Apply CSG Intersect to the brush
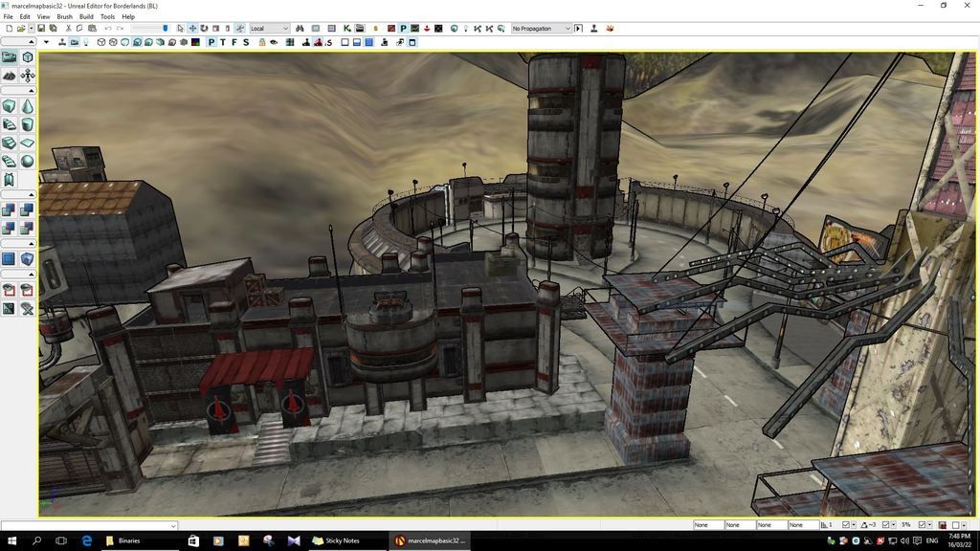This screenshot has width=980, height=551. (9, 228)
